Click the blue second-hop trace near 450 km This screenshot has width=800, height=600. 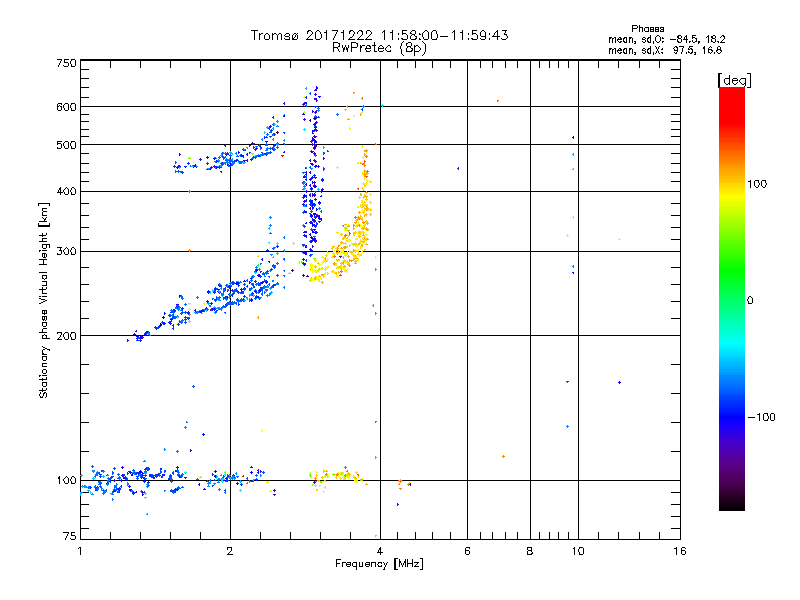[232, 160]
